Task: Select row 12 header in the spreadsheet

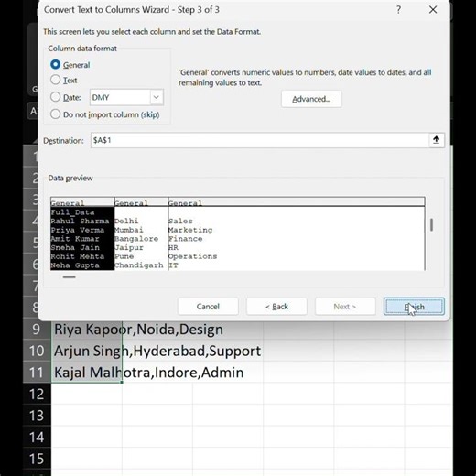Action: click(37, 394)
